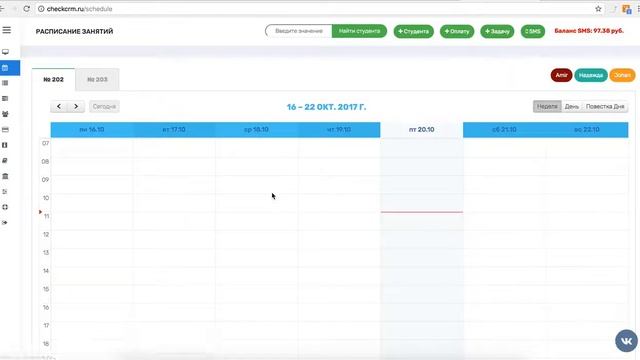Click the вс 22.10 day header
This screenshot has height=360, width=640.
[587, 129]
